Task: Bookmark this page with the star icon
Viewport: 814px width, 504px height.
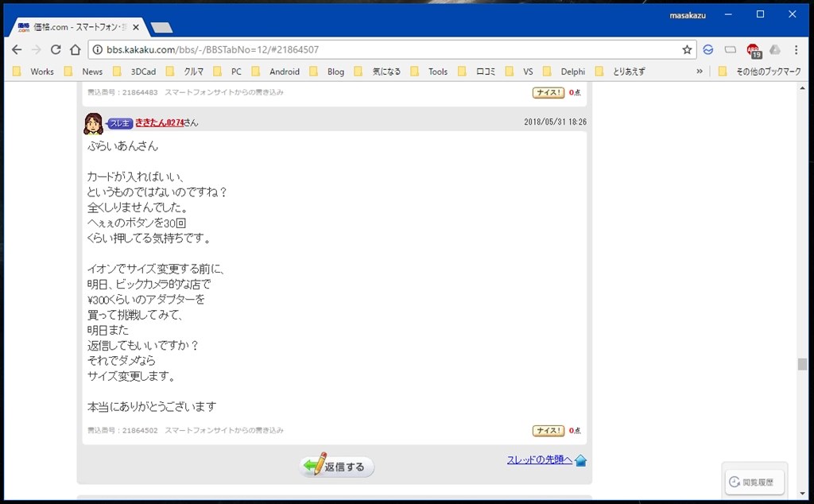Action: pos(687,50)
